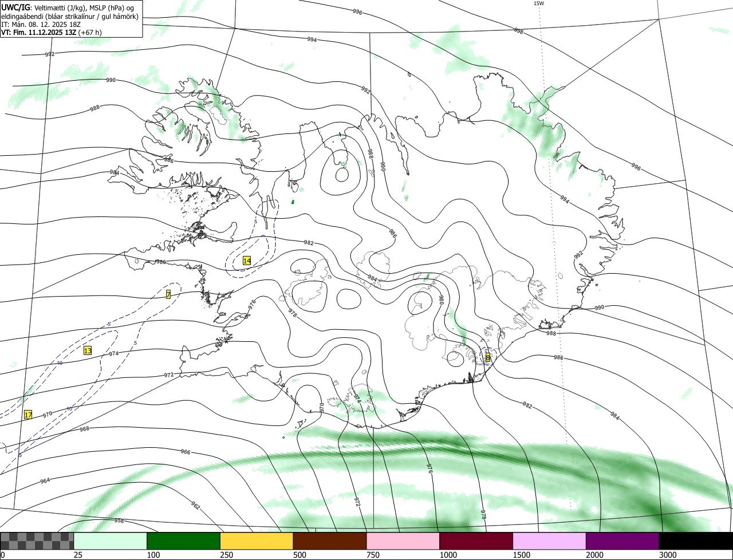
Task: Select the black legend swatch above 3000
Action: pyautogui.click(x=696, y=541)
